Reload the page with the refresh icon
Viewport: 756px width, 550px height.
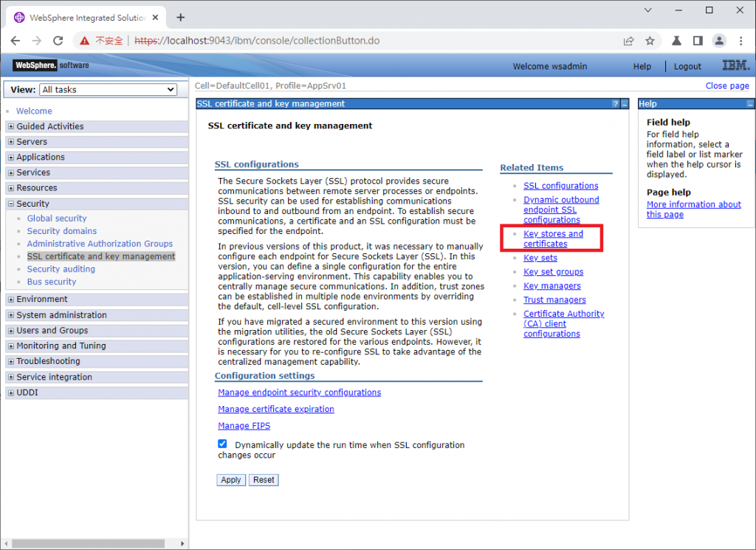(58, 41)
